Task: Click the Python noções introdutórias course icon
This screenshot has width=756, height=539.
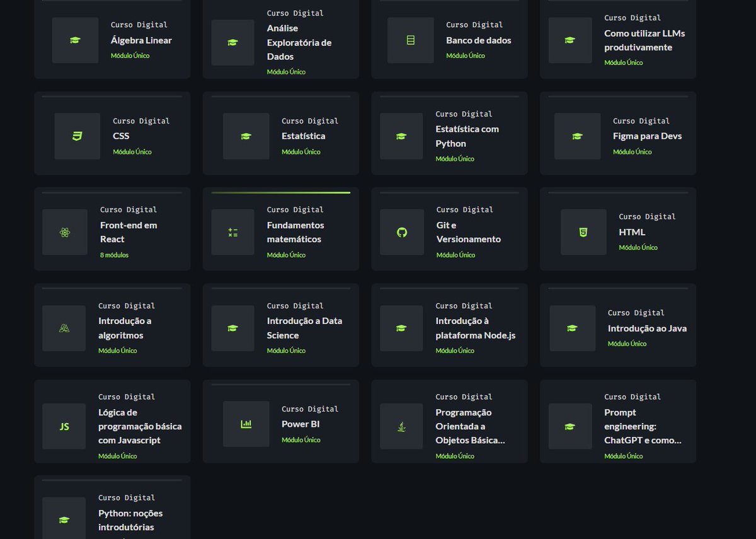Action: tap(64, 520)
